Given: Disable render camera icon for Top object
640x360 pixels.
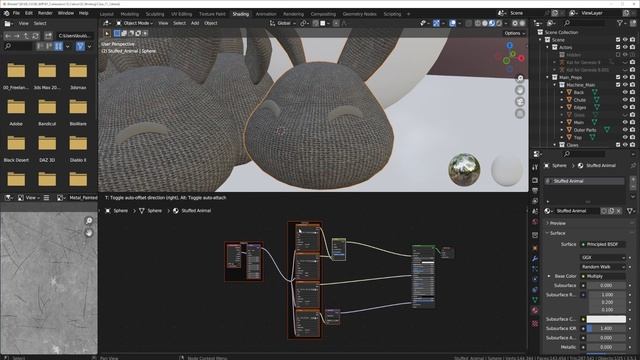Looking at the screenshot, I should point(632,138).
